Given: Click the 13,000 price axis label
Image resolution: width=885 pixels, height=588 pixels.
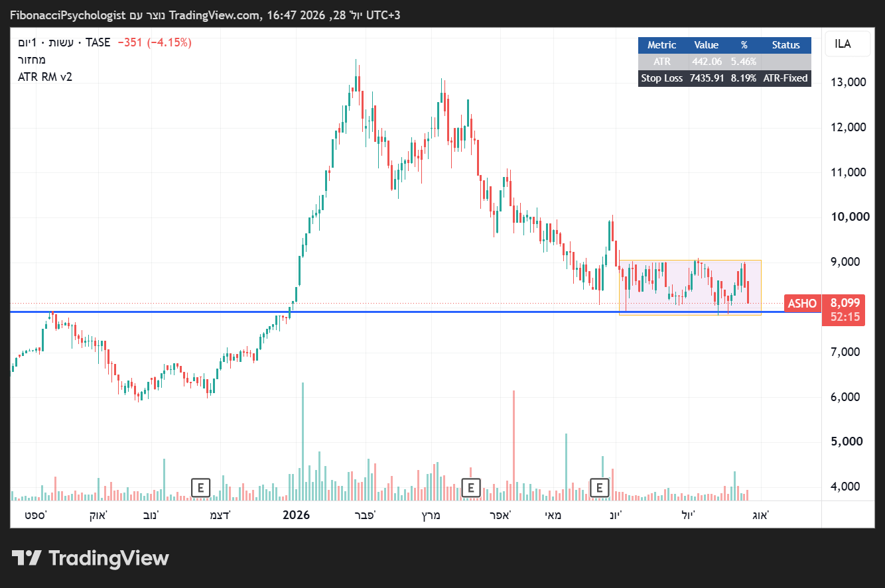Looking at the screenshot, I should 849,82.
